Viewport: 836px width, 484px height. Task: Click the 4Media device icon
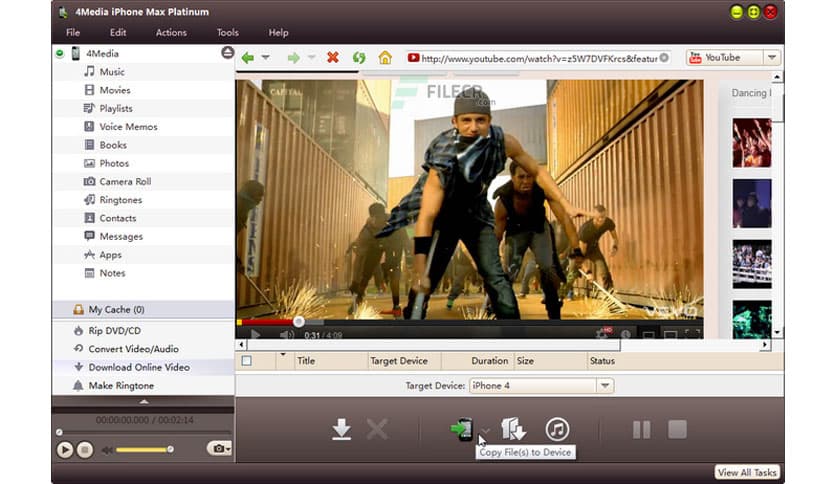click(76, 53)
